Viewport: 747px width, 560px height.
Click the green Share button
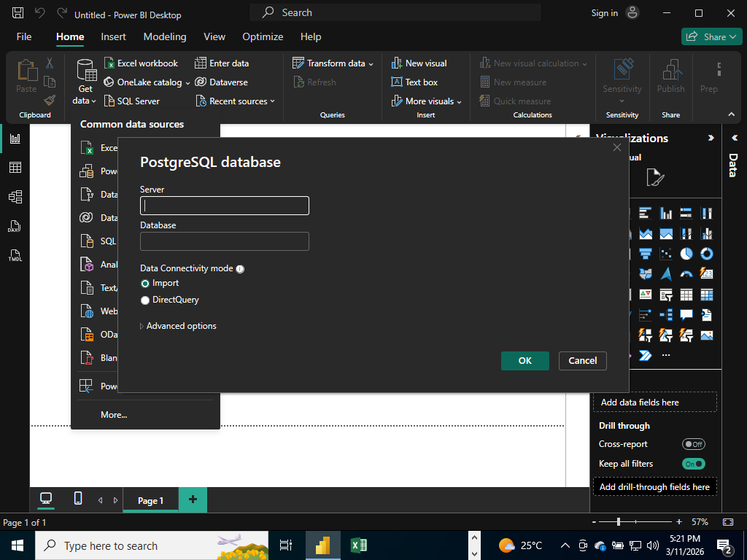coord(711,36)
